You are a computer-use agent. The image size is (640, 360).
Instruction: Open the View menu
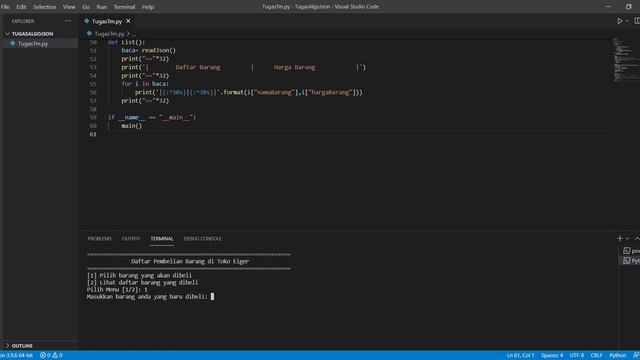[69, 7]
